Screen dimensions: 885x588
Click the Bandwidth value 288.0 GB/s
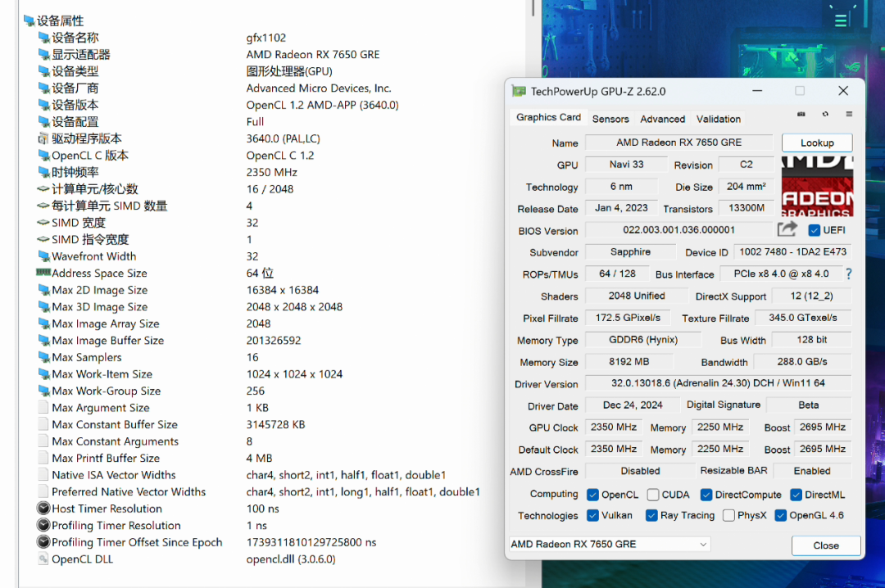(802, 362)
